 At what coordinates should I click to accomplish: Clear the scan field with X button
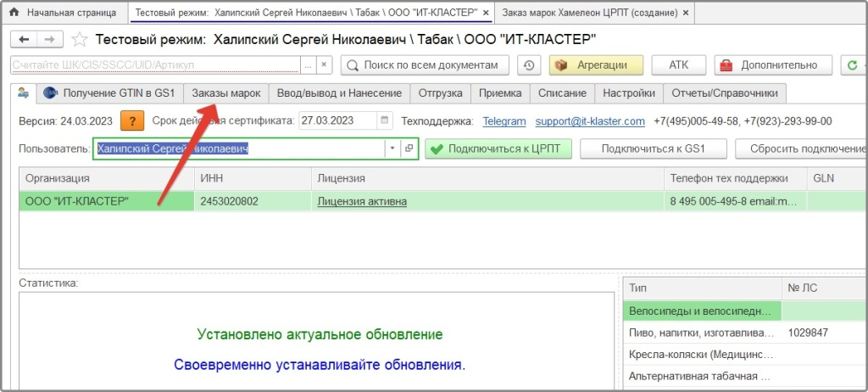[324, 64]
